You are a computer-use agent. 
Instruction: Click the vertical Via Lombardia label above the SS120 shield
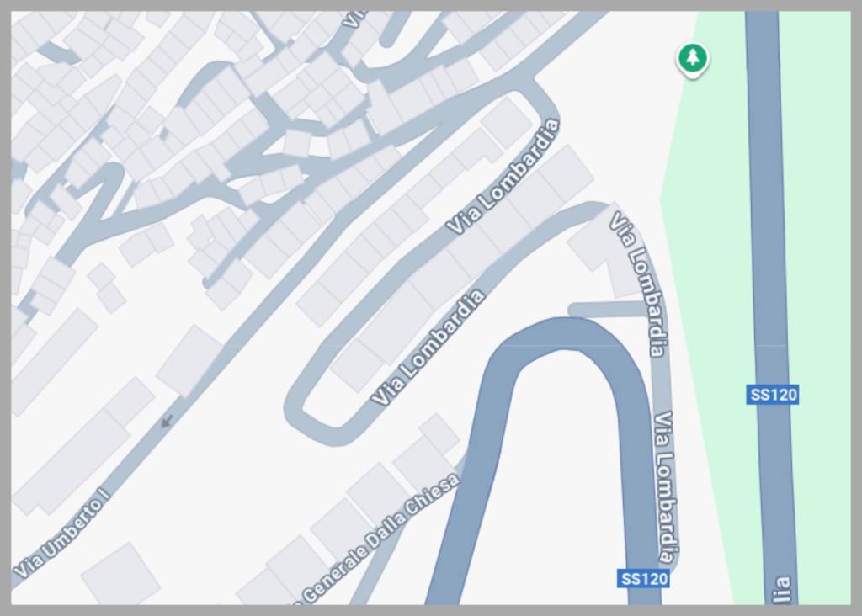point(666,487)
